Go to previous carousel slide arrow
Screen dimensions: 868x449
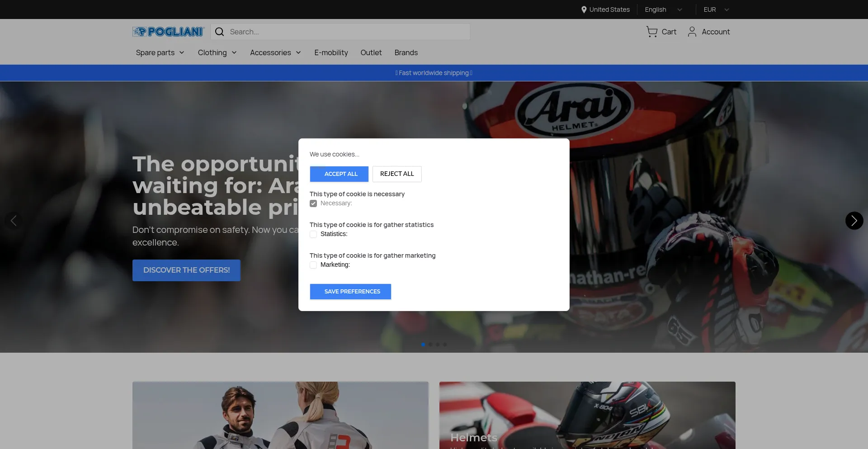[14, 221]
